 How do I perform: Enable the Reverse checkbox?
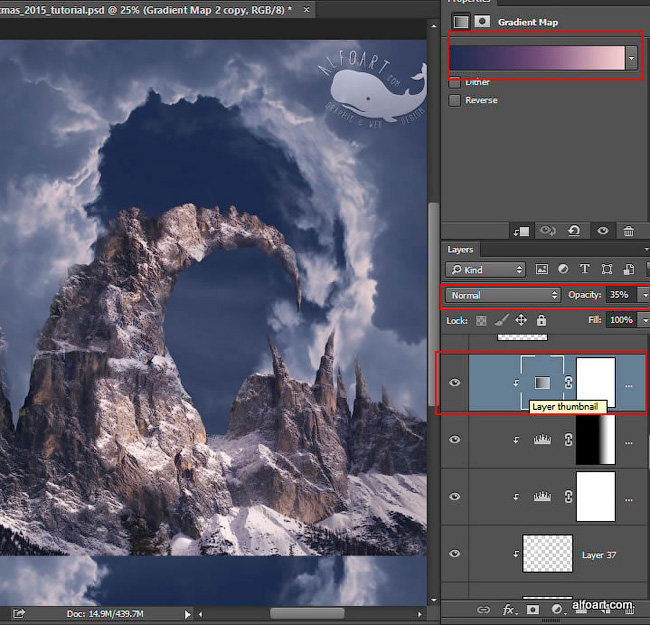tap(455, 100)
